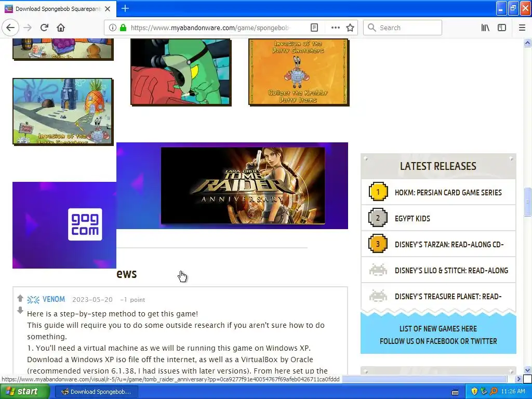The image size is (532, 399).
Task: Select the Download Spongebob taskbar button
Action: tap(96, 392)
